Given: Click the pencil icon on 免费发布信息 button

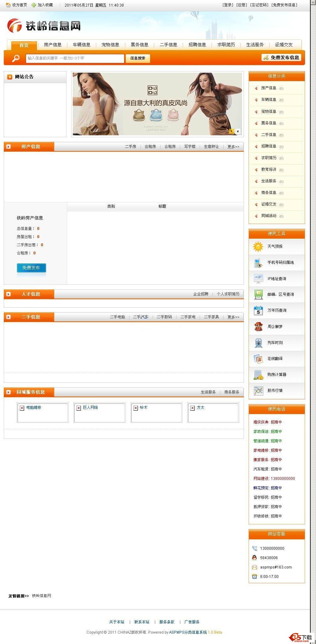Looking at the screenshot, I should (x=266, y=58).
